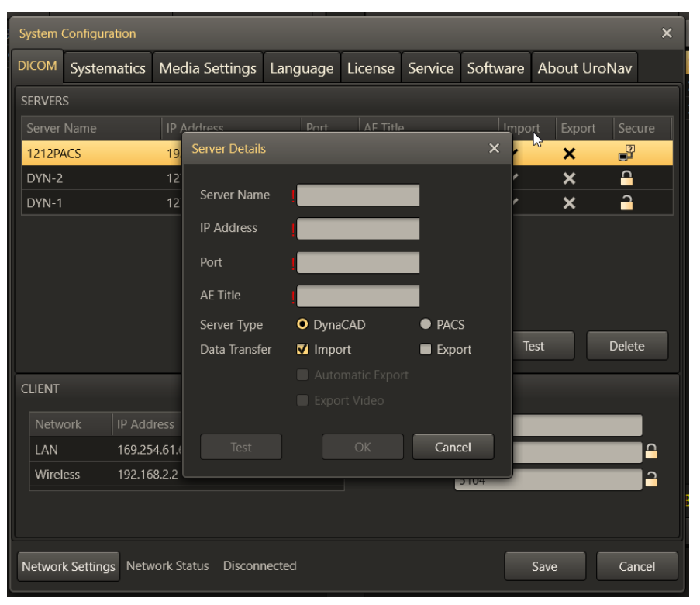The width and height of the screenshot is (700, 605).
Task: Click the client field showing 5104
Action: tap(548, 480)
